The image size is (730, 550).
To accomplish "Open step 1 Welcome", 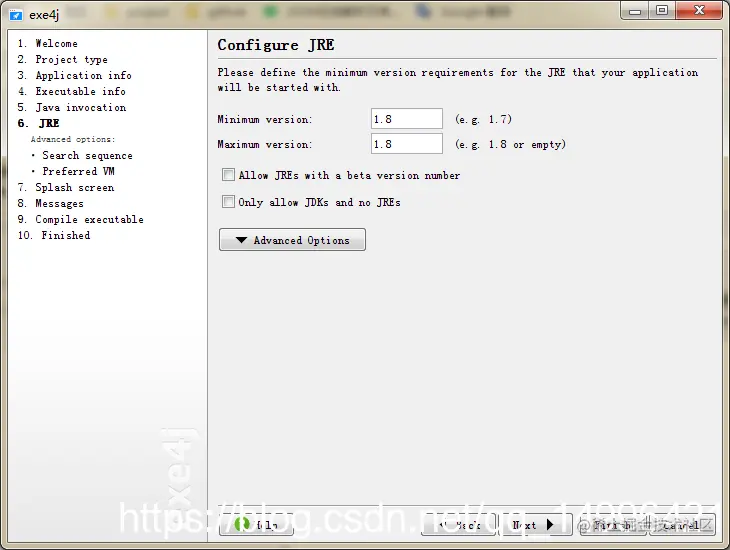I will (47, 43).
